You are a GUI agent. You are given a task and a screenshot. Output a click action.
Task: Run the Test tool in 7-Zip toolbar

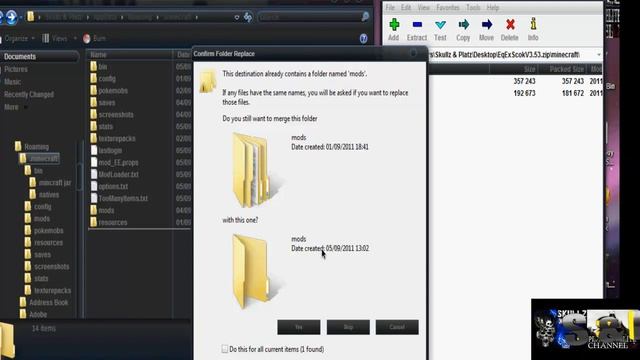pyautogui.click(x=440, y=25)
